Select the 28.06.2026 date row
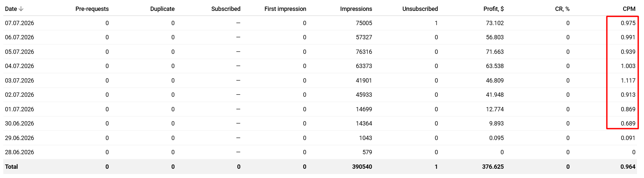The height and width of the screenshot is (178, 644). click(x=320, y=152)
